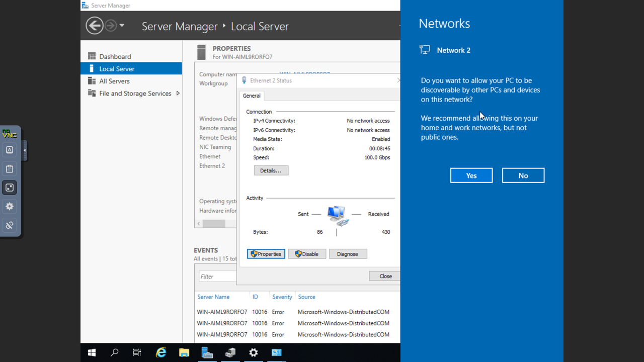Close the Ethernet 2 Status dialog
The image size is (644, 362).
pyautogui.click(x=385, y=276)
